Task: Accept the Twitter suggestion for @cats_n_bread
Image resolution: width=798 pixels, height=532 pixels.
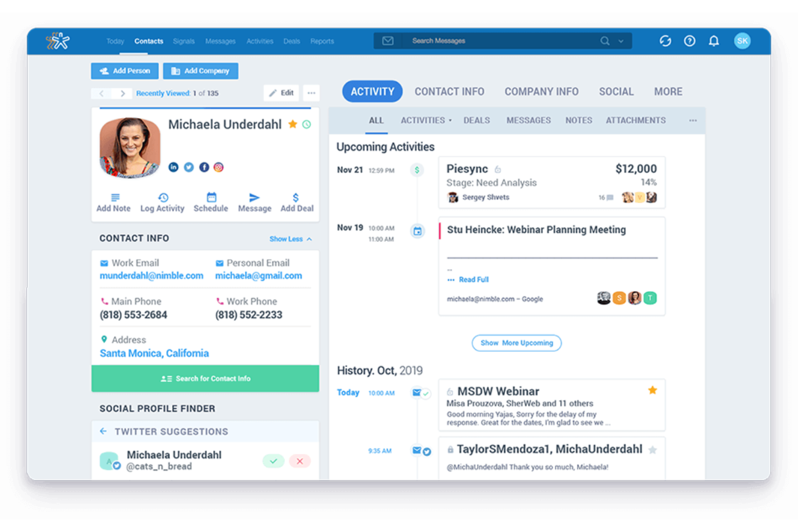Action: pos(273,461)
